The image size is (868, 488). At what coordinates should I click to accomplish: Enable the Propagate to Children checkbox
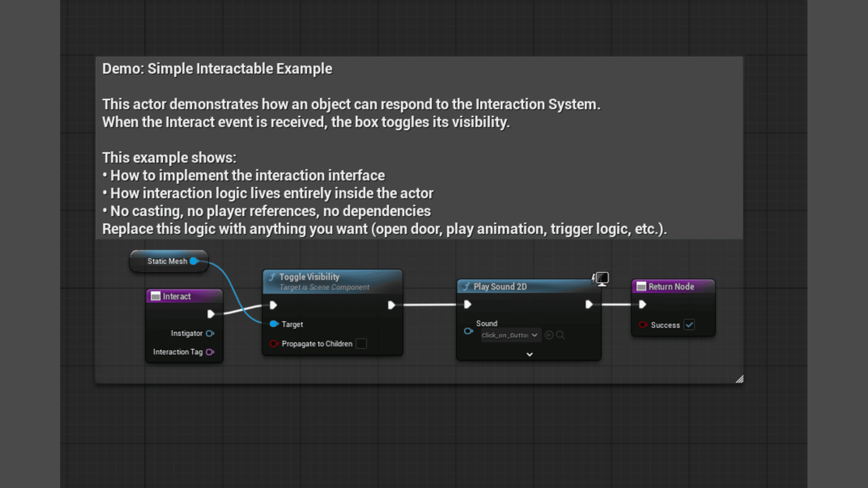point(361,344)
